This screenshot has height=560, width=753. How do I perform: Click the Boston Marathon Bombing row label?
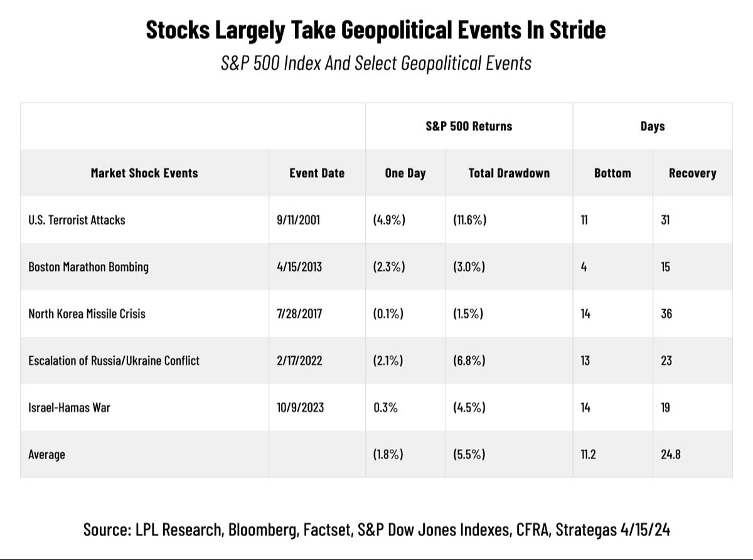point(88,267)
